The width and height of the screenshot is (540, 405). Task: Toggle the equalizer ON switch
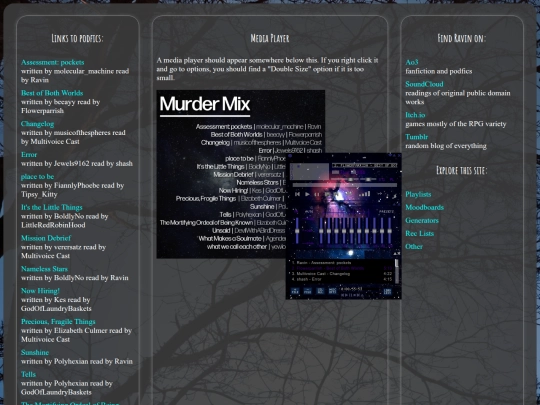pos(296,211)
